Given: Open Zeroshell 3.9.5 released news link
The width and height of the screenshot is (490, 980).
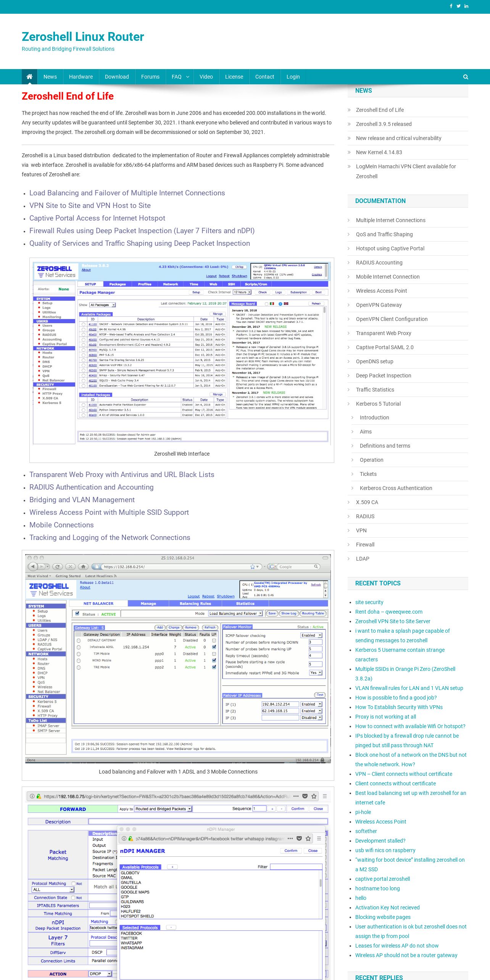Looking at the screenshot, I should coord(384,124).
